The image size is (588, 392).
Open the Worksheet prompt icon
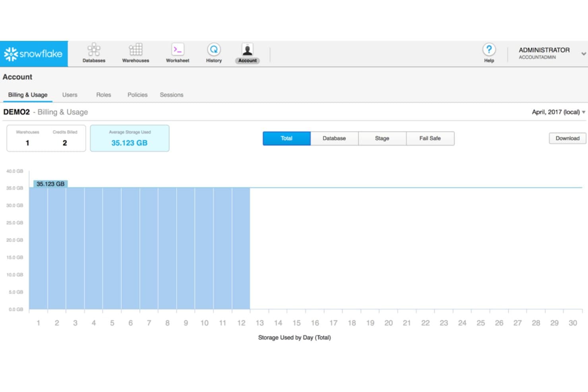tap(178, 50)
